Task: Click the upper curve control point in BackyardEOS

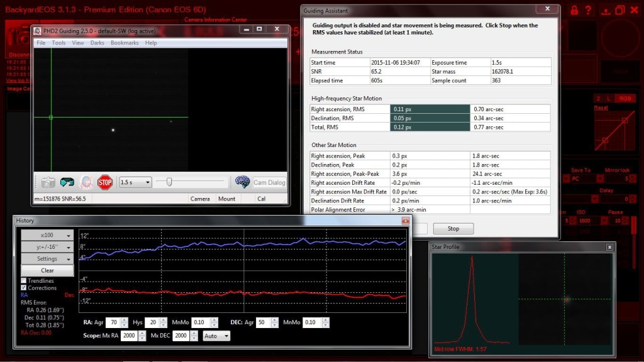Action: coord(625,120)
